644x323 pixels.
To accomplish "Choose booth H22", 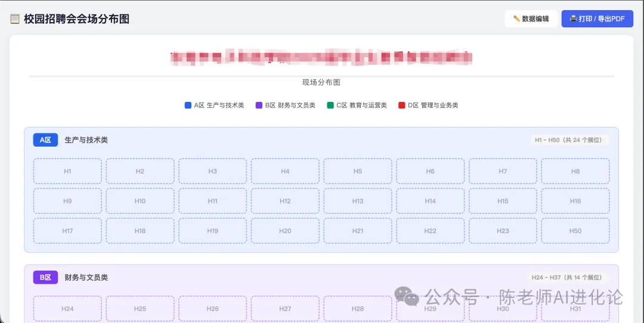I will (431, 231).
